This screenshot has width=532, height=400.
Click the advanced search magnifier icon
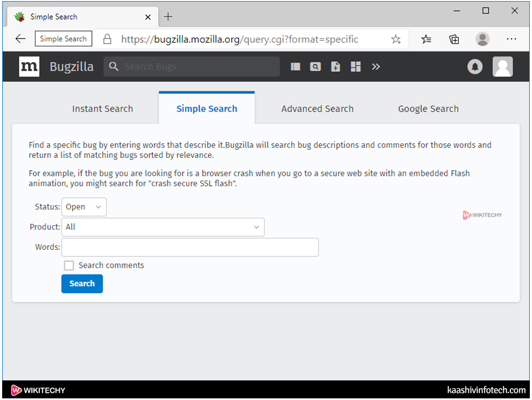pos(316,66)
